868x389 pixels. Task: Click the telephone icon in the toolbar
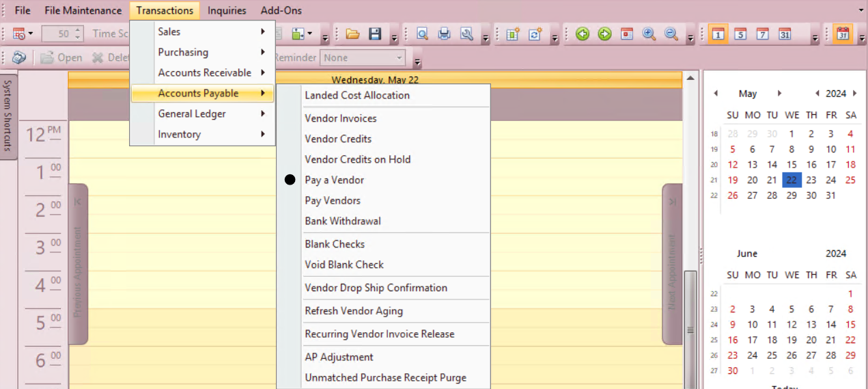pyautogui.click(x=19, y=58)
